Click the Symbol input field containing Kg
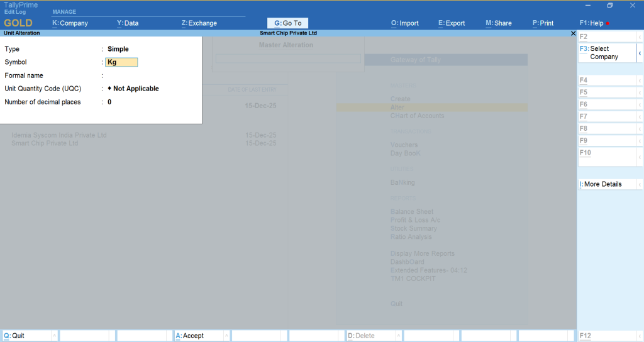Viewport: 644px width, 342px height. (121, 62)
